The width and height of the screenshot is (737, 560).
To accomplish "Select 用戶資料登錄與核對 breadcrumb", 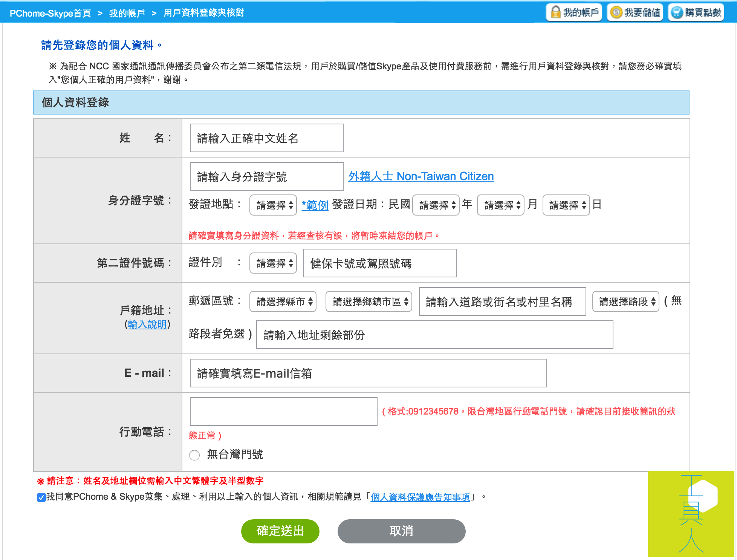I will pyautogui.click(x=203, y=13).
